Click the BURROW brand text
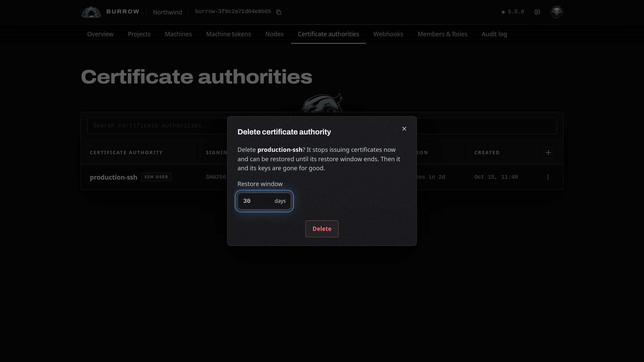 click(123, 12)
